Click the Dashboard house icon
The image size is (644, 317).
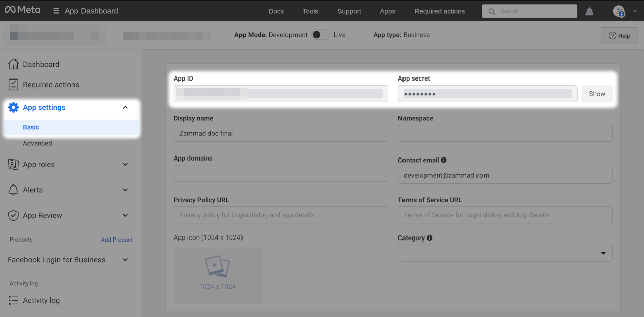pos(14,64)
